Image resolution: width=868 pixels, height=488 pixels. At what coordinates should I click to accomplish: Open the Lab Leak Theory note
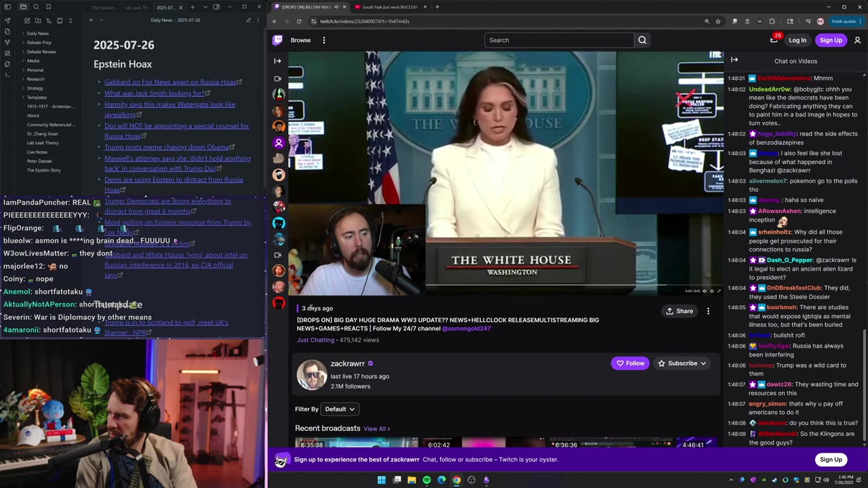point(43,143)
